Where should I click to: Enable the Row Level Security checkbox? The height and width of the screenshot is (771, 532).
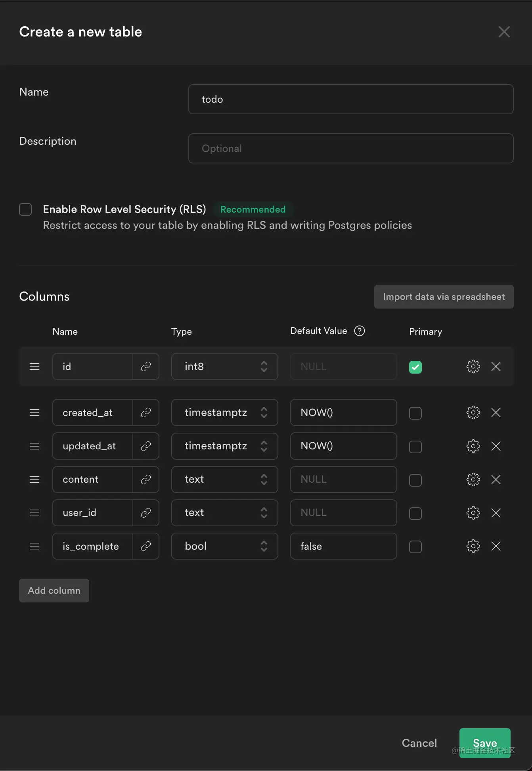25,209
